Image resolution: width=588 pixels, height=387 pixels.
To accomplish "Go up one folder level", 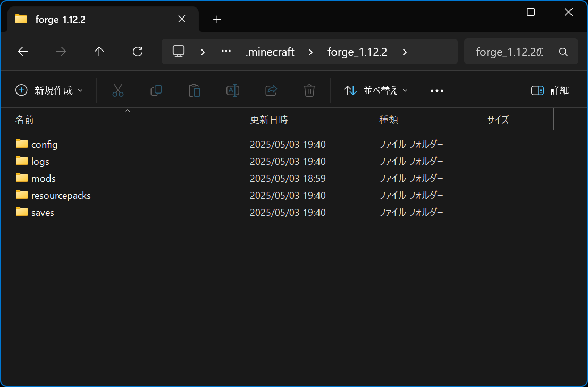I will (99, 52).
